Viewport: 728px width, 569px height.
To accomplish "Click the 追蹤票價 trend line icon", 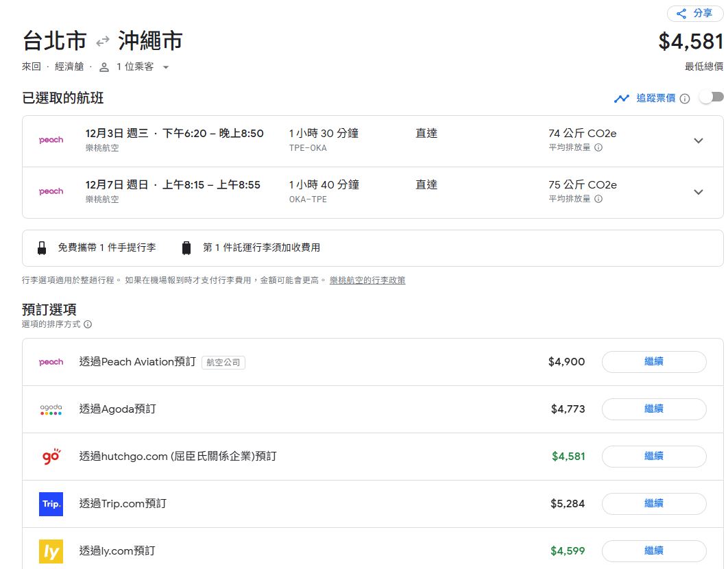I will (x=621, y=99).
